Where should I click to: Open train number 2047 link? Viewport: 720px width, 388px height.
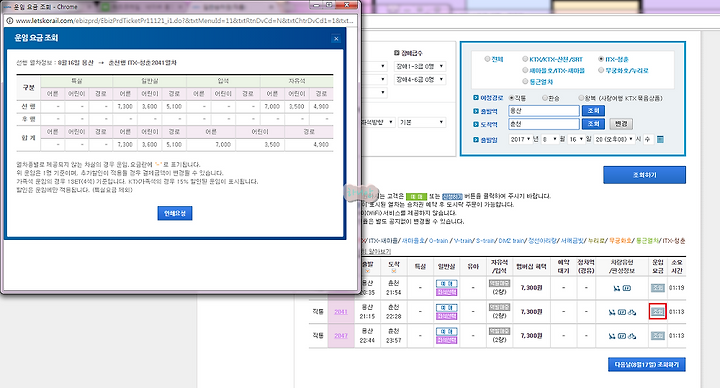tap(341, 336)
